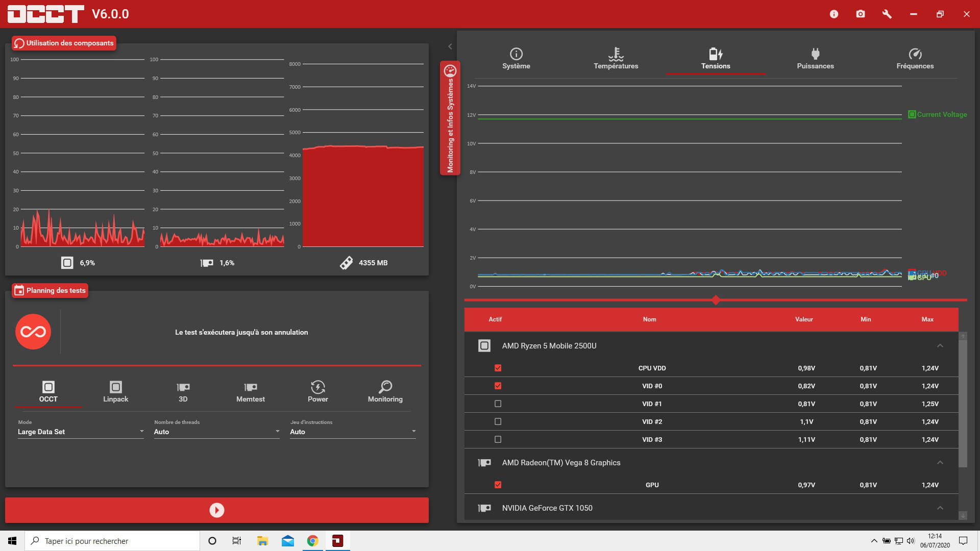This screenshot has width=980, height=551.
Task: Click the memory usage RAM icon
Action: point(346,263)
